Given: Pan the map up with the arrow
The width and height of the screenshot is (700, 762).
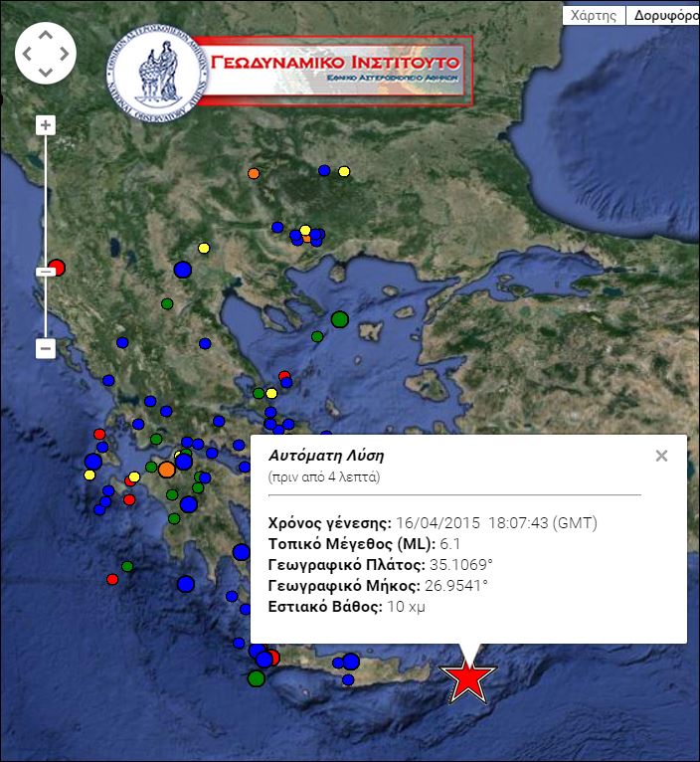Looking at the screenshot, I should [x=45, y=35].
